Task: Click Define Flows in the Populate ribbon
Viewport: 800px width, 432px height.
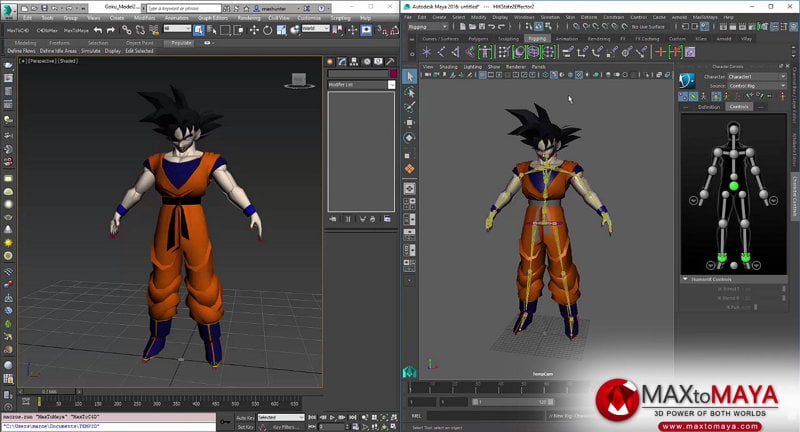Action: [x=21, y=51]
